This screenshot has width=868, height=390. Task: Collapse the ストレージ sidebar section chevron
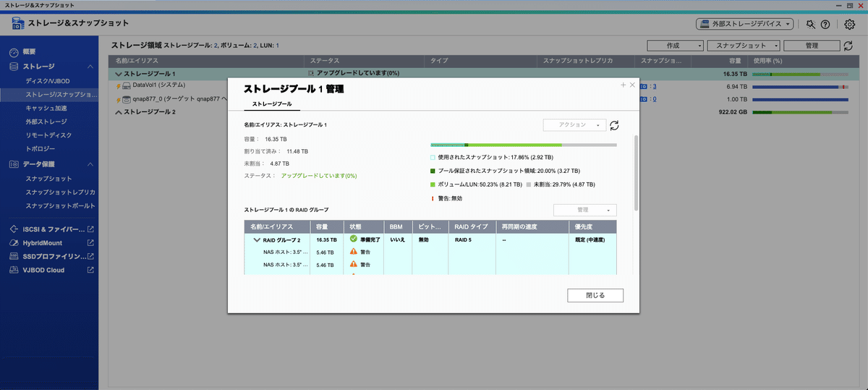(90, 67)
